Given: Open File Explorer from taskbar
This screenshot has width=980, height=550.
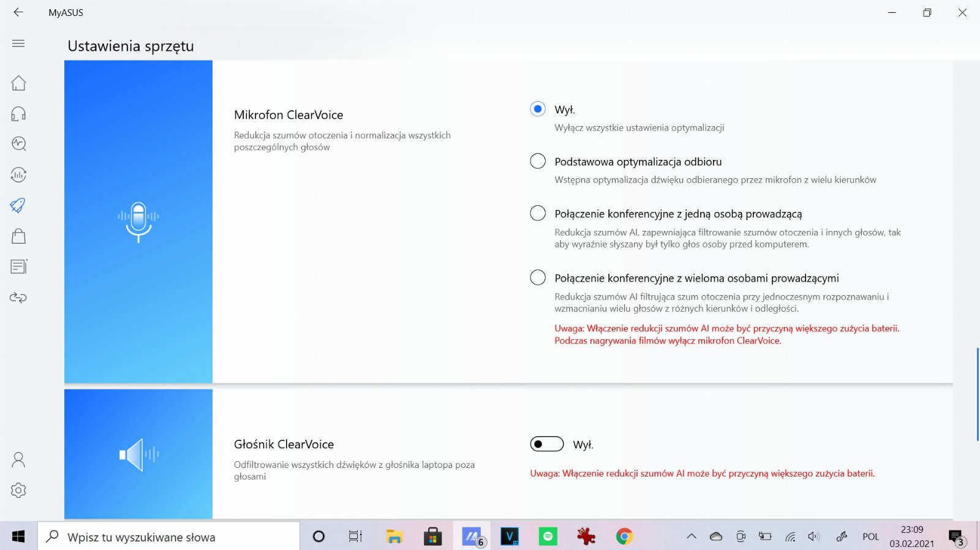Looking at the screenshot, I should [x=394, y=537].
